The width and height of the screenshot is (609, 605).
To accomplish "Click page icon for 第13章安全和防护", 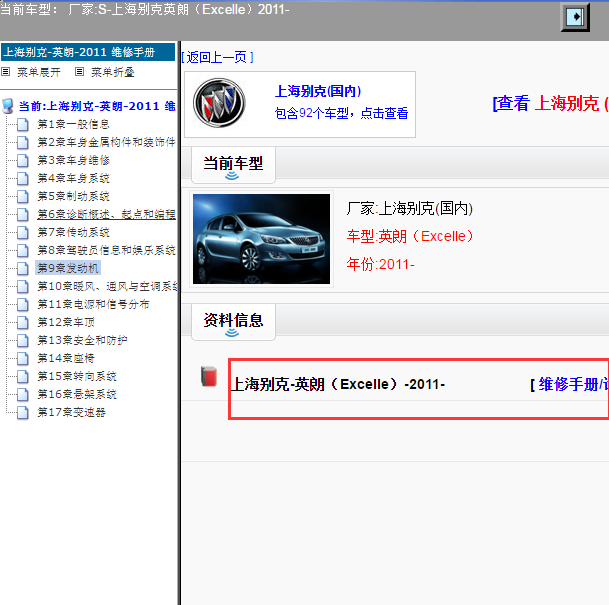I will pyautogui.click(x=23, y=341).
